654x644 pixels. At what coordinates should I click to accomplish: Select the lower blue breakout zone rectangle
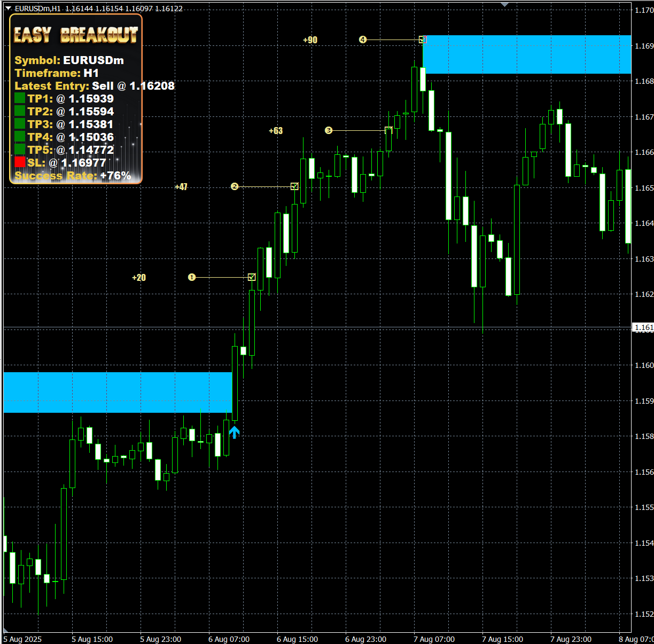118,392
